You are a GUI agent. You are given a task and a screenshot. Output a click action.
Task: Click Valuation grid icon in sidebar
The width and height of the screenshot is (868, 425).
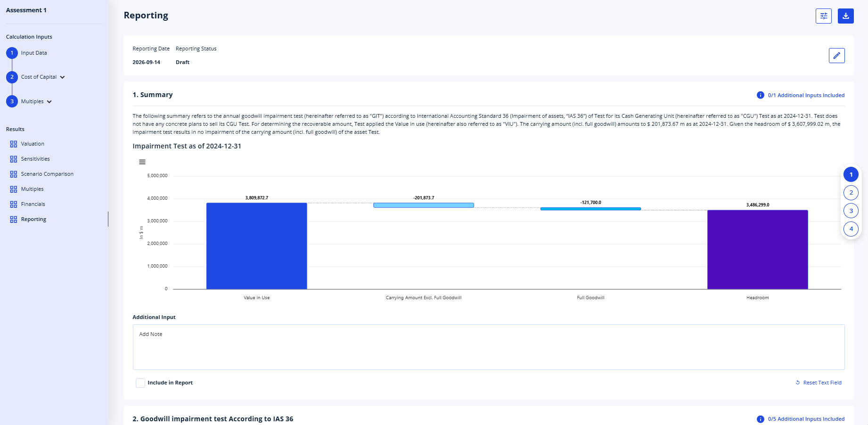point(14,144)
